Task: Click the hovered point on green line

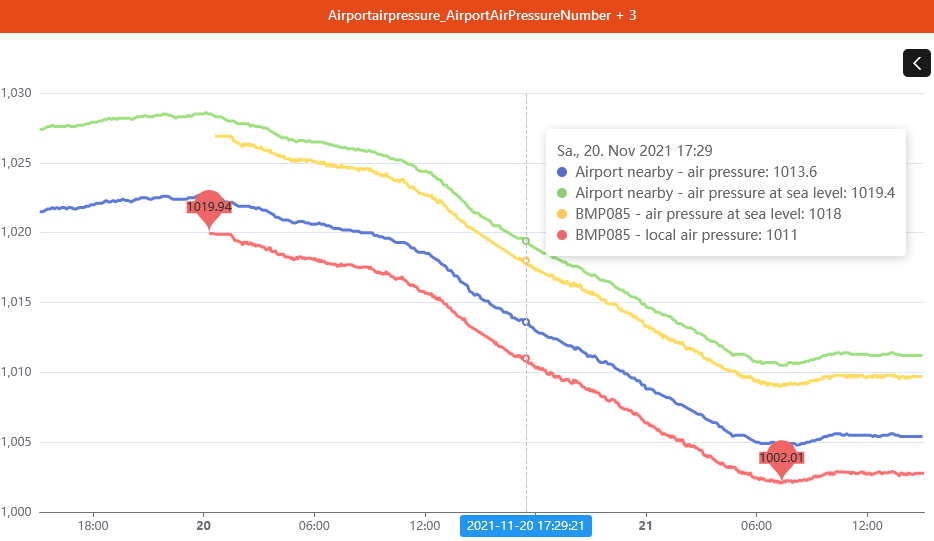Action: pyautogui.click(x=526, y=241)
